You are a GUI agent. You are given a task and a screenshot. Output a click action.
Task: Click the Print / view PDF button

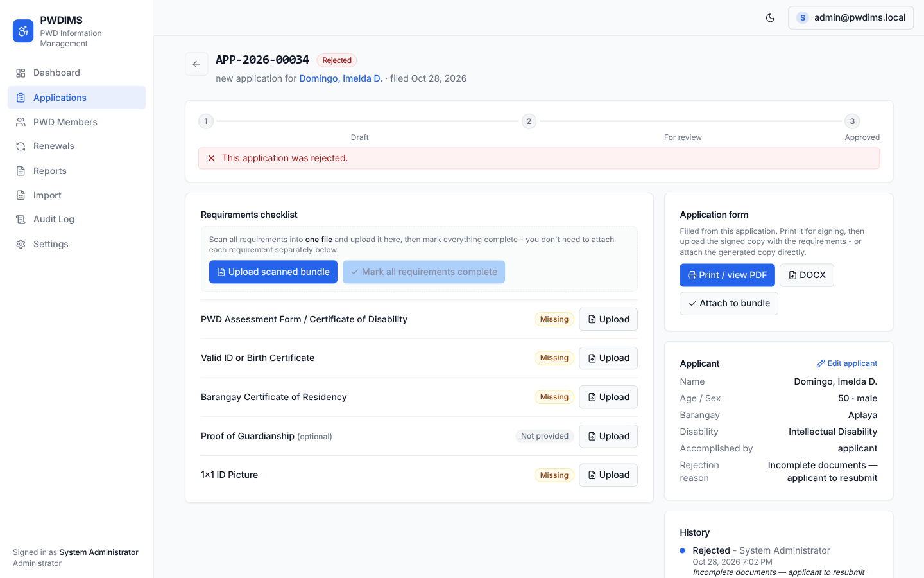coord(727,275)
